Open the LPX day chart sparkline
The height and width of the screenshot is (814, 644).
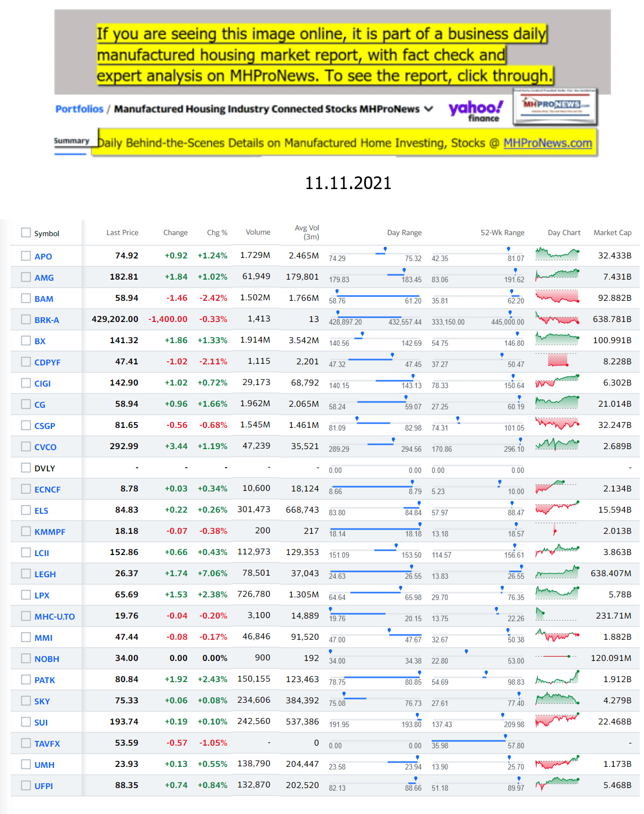(x=557, y=593)
